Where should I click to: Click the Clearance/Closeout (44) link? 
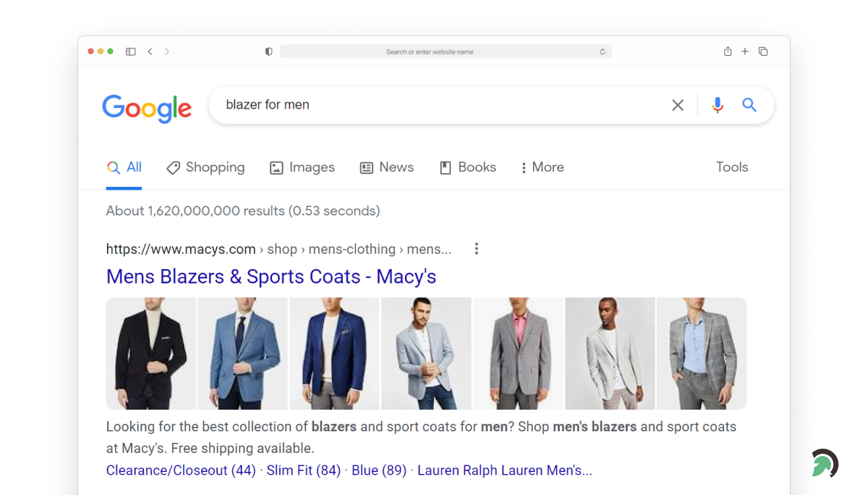click(x=180, y=470)
